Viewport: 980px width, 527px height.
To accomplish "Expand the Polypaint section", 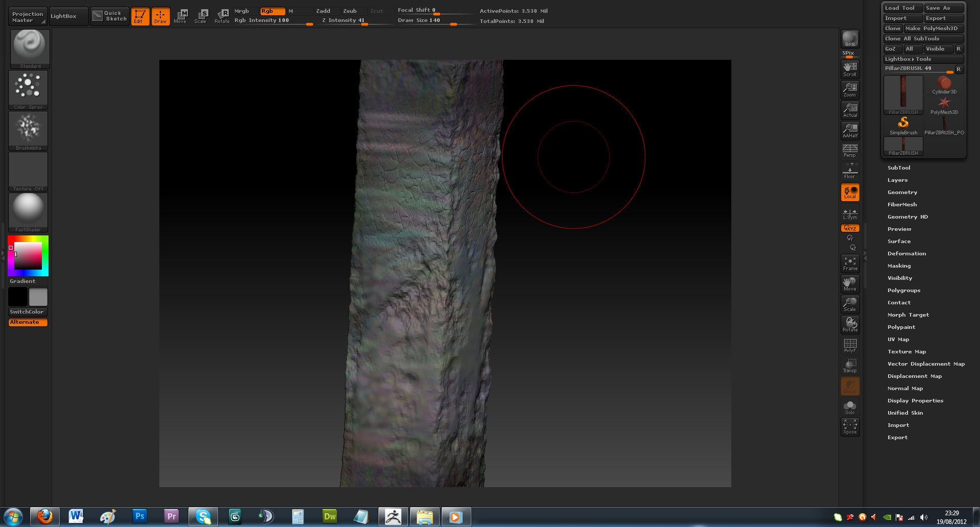I will [901, 327].
